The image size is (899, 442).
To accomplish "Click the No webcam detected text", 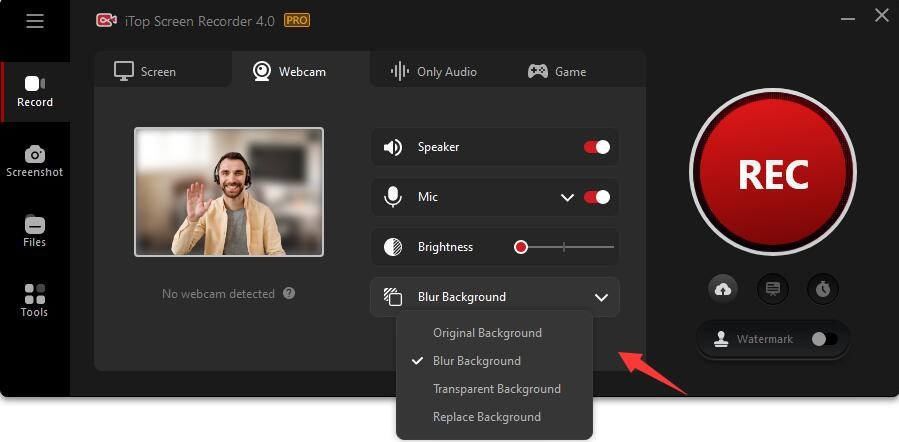I will point(218,294).
